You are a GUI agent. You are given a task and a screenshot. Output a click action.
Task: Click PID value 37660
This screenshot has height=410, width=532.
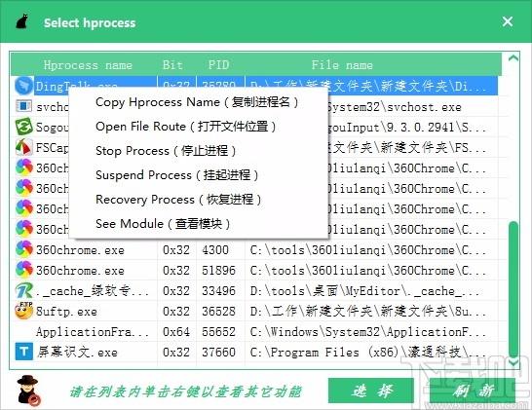coord(218,352)
